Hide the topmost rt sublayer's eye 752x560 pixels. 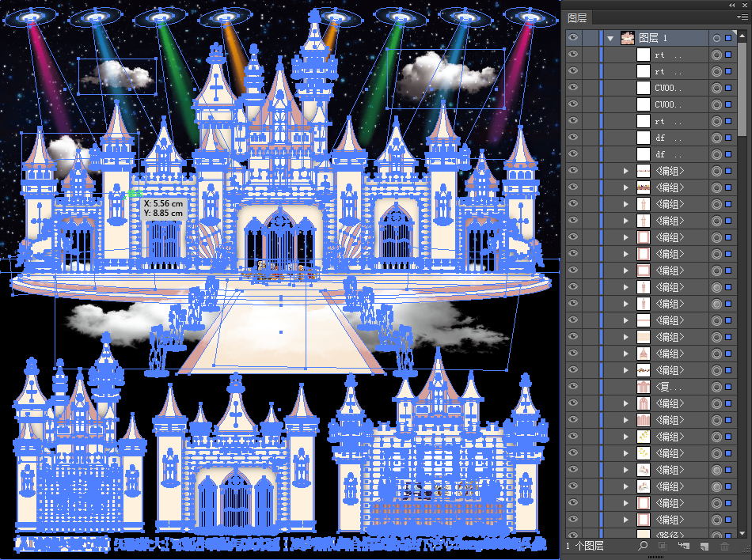[573, 54]
